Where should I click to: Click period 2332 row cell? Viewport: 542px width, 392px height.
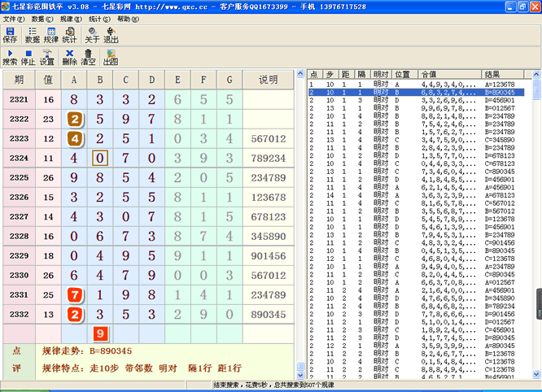tap(19, 314)
